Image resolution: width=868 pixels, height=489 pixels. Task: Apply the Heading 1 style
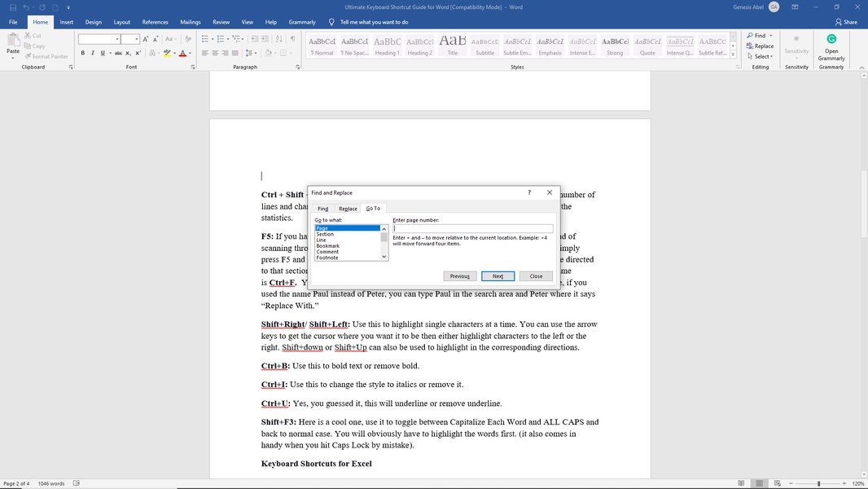click(x=387, y=46)
